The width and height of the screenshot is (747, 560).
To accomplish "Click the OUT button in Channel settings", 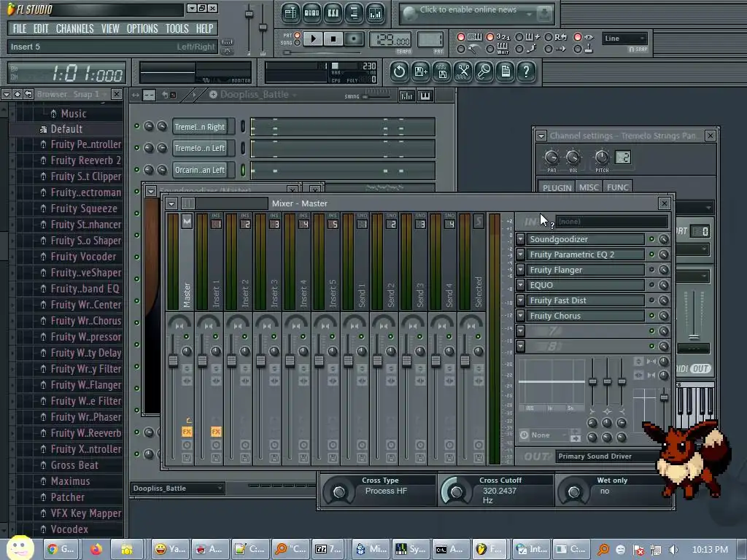I will 700,368.
